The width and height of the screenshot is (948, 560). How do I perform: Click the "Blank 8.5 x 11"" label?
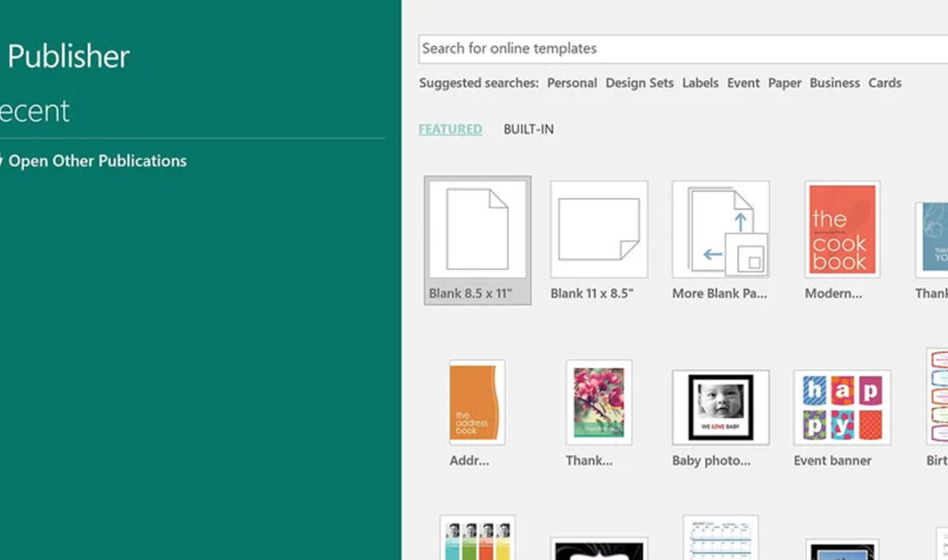[x=471, y=294]
